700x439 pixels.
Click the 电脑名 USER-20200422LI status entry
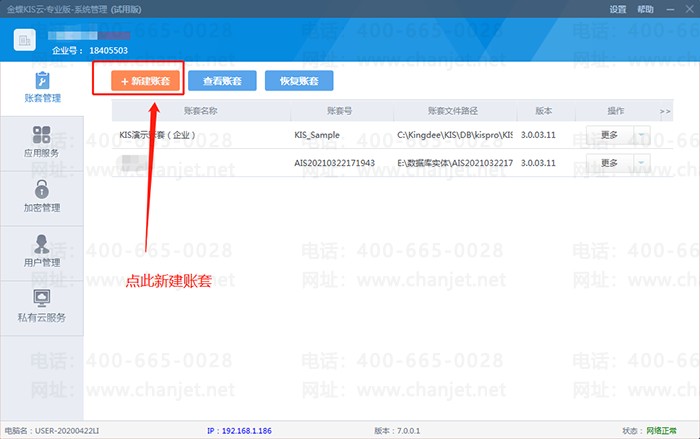point(52,431)
